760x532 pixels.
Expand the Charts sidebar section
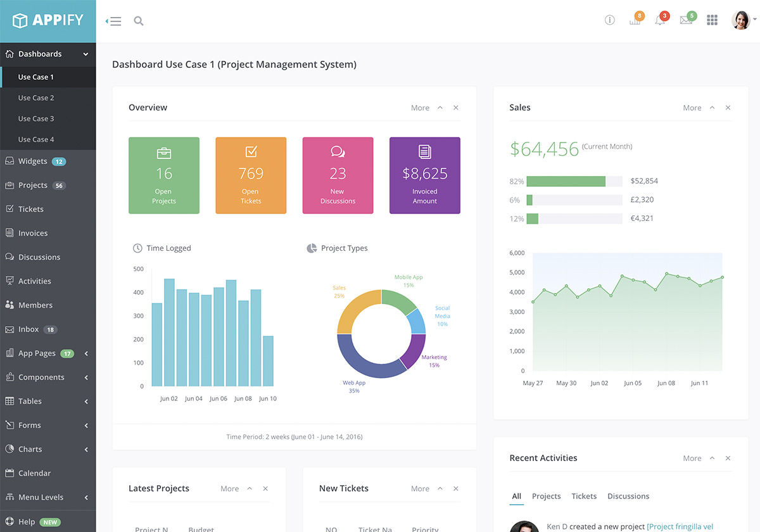[85, 449]
